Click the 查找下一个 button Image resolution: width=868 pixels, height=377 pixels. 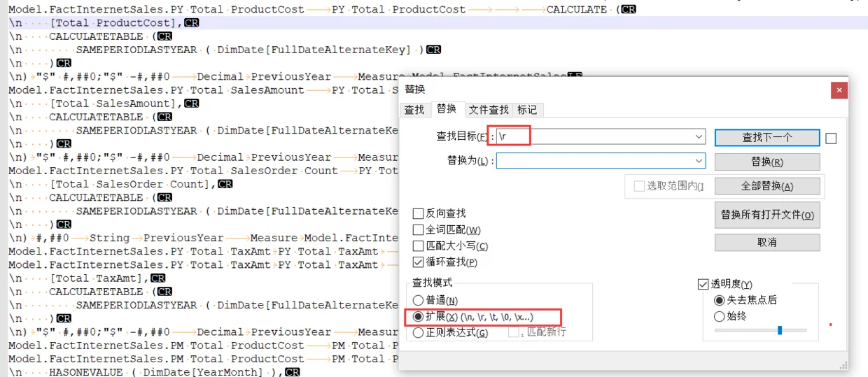pyautogui.click(x=767, y=138)
